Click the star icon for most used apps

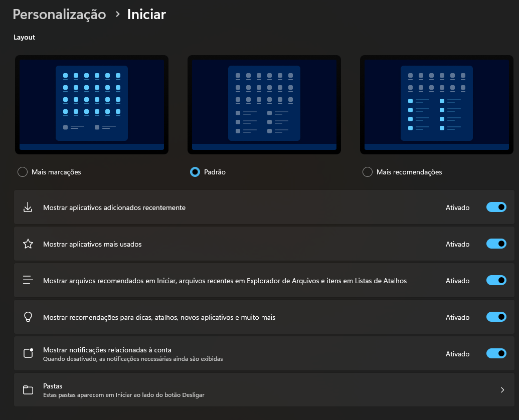(x=28, y=244)
